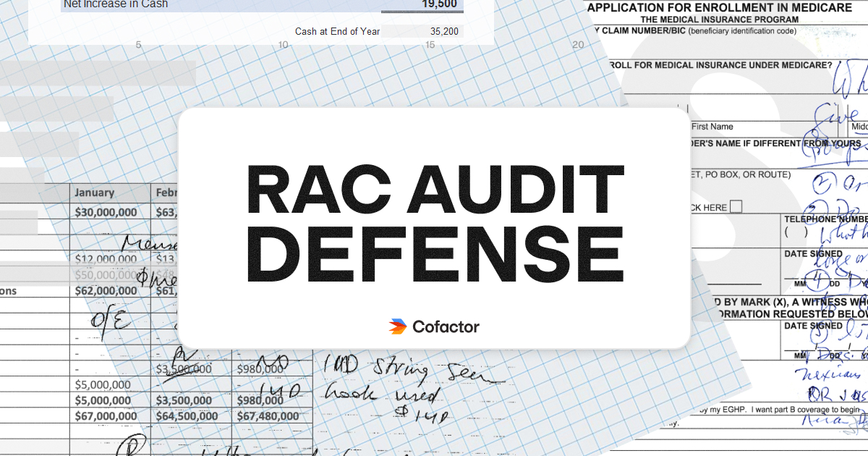
Task: Click Application for Enrollment in Medicare heading
Action: point(720,8)
